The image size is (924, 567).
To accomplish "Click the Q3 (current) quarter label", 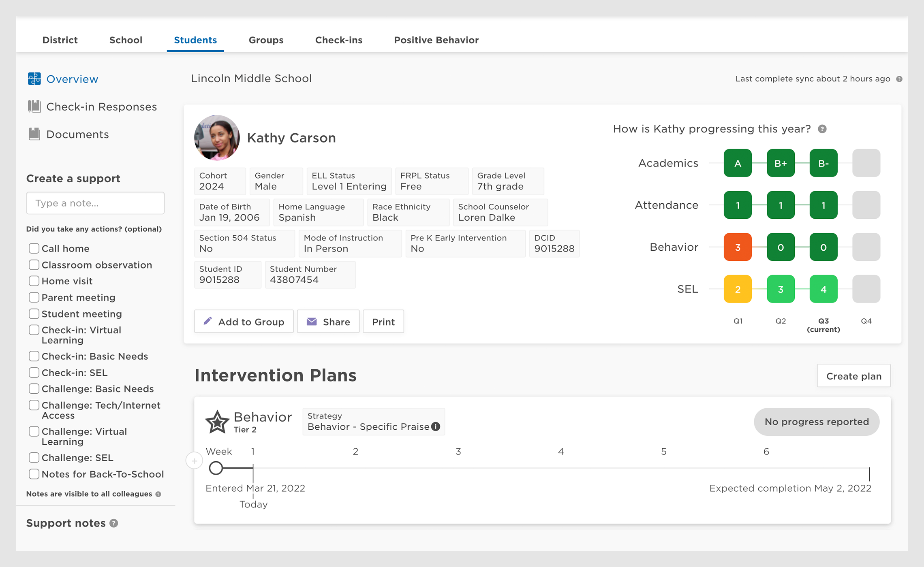I will [823, 325].
